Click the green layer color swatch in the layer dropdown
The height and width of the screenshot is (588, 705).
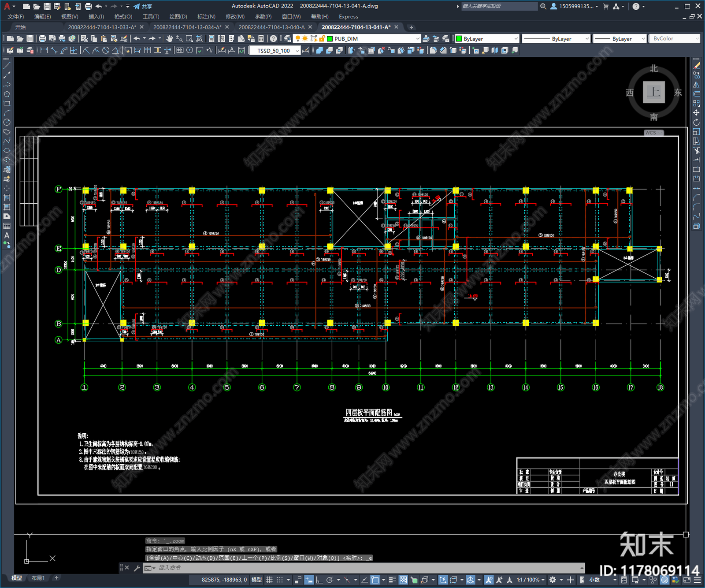click(330, 39)
